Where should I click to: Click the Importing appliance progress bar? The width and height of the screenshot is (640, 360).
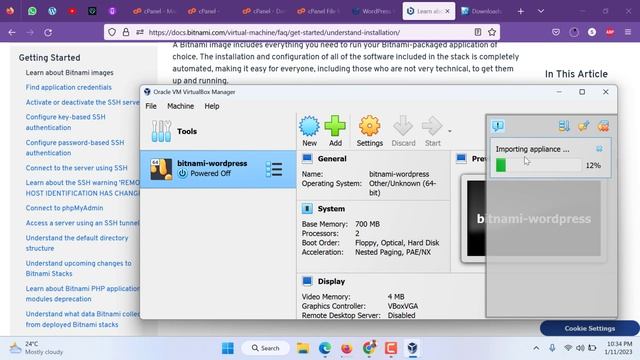point(538,165)
